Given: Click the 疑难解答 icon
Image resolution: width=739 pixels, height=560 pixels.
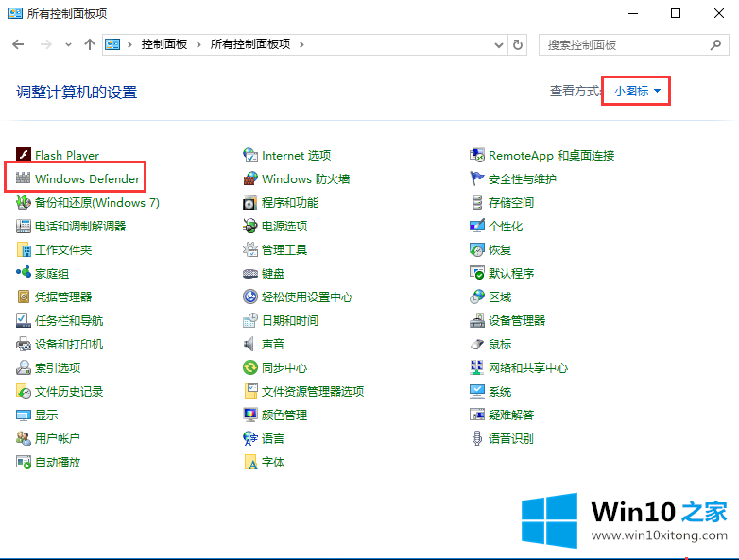Looking at the screenshot, I should click(477, 415).
